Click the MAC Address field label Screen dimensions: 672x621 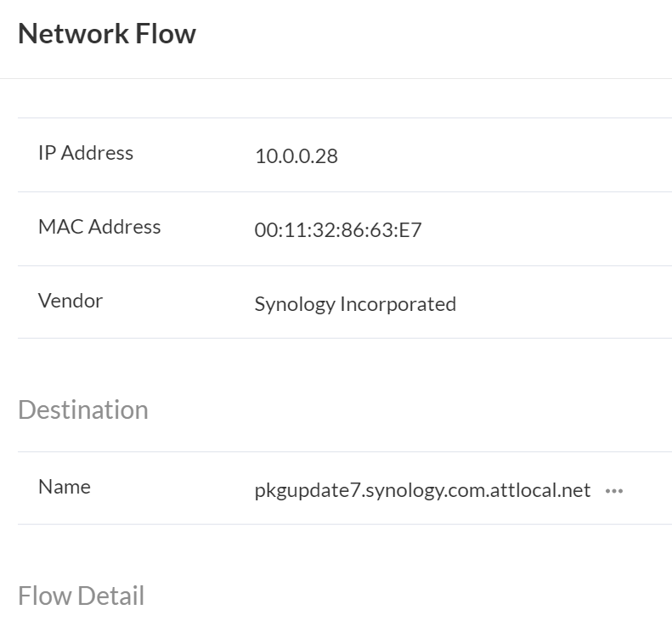(99, 227)
